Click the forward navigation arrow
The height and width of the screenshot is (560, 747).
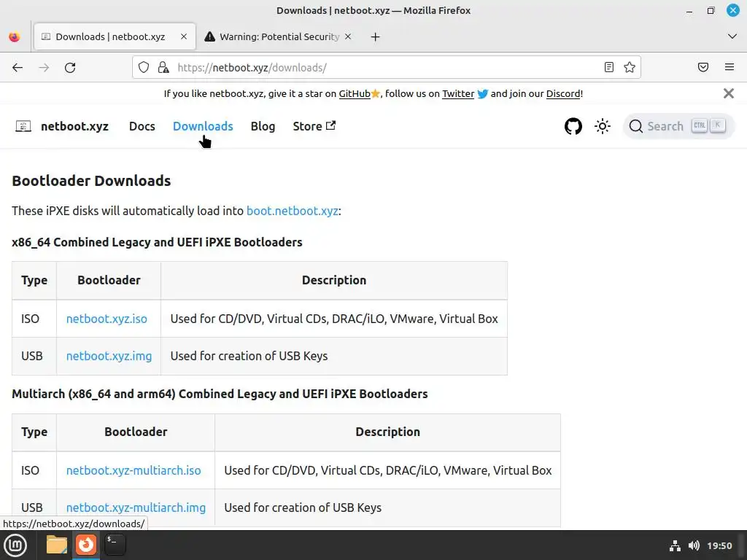coord(44,68)
